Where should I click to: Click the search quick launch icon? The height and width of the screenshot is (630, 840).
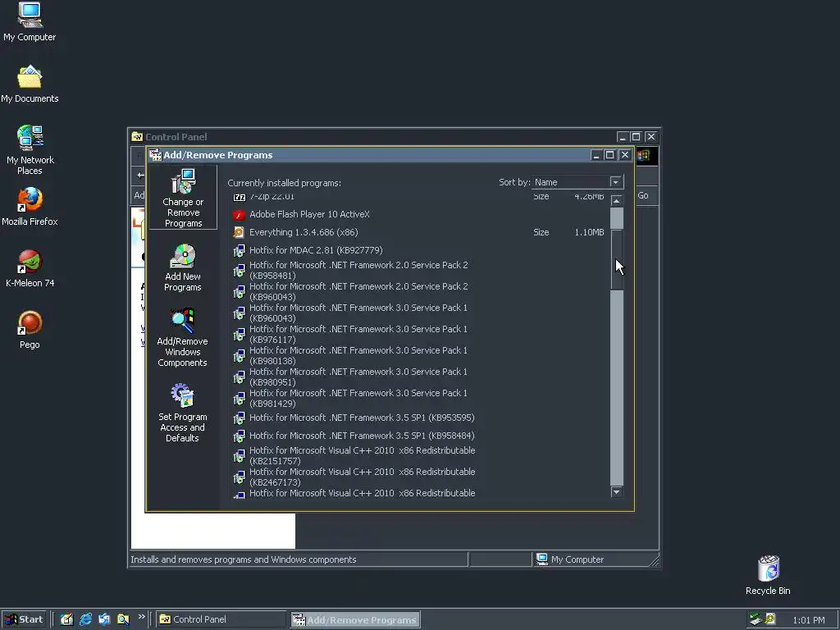pyautogui.click(x=123, y=619)
